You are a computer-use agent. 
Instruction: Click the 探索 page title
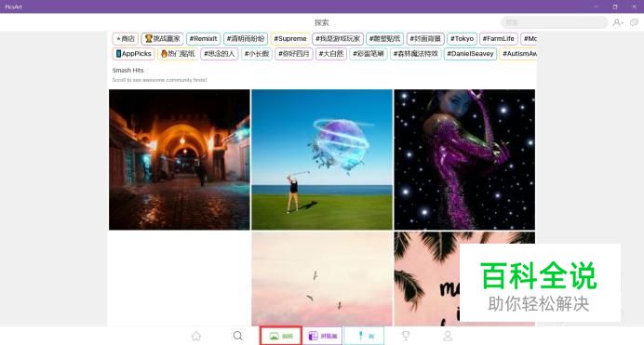pos(322,22)
